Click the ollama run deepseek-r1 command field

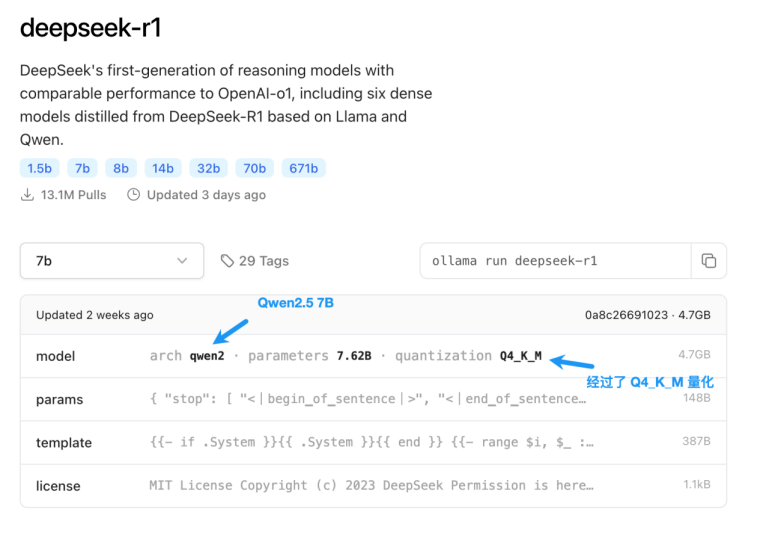[556, 261]
